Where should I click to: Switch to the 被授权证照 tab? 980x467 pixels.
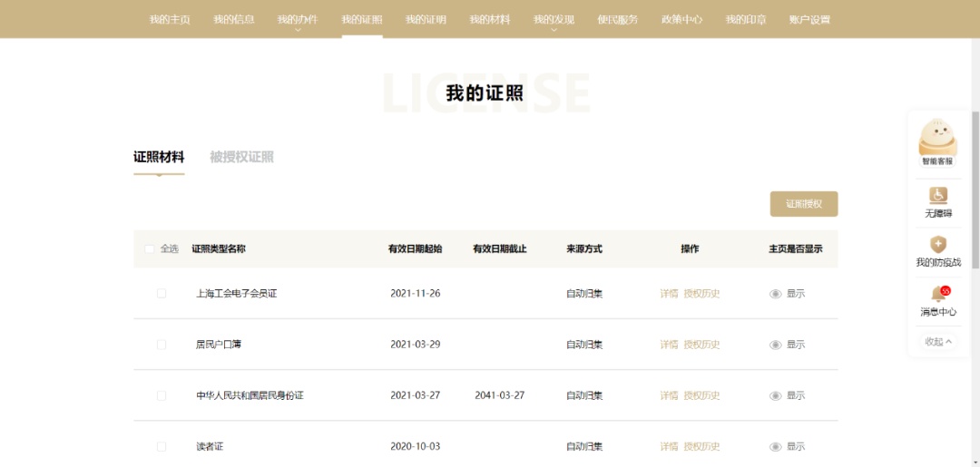pyautogui.click(x=241, y=157)
